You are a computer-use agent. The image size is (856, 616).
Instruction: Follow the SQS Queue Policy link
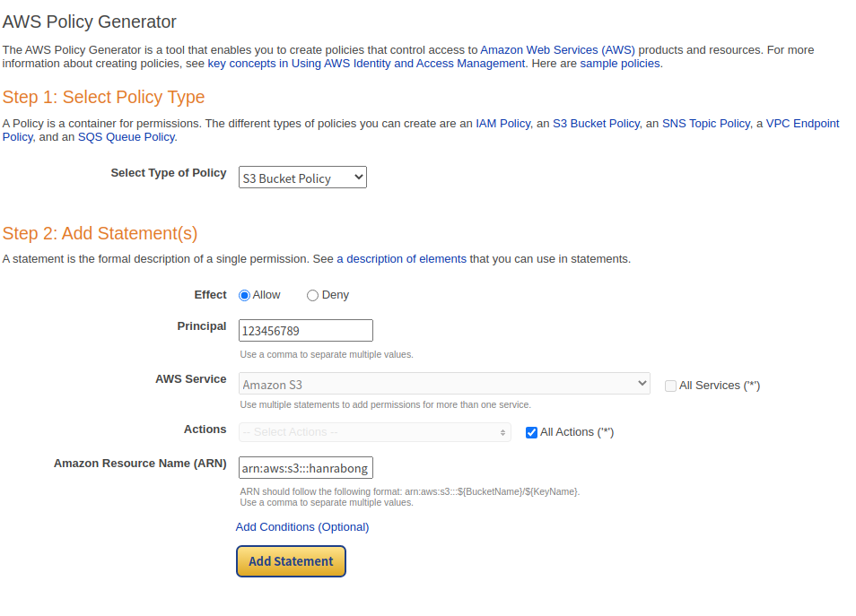coord(127,137)
